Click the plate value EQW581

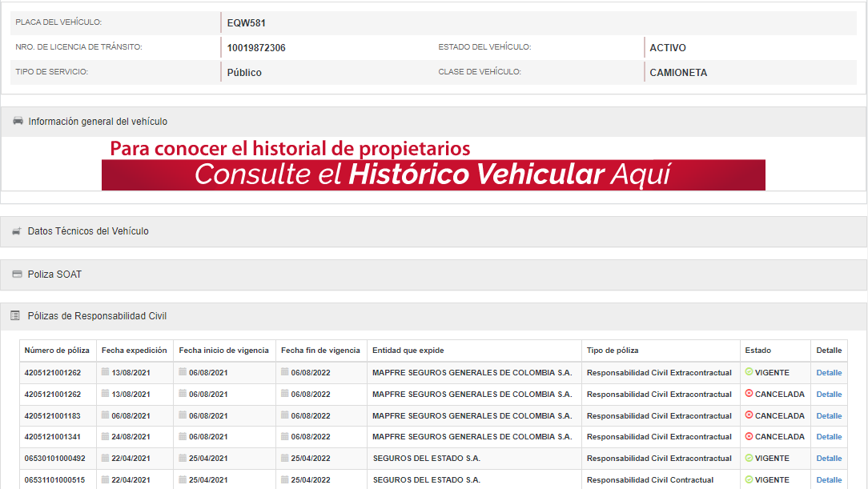pyautogui.click(x=247, y=23)
